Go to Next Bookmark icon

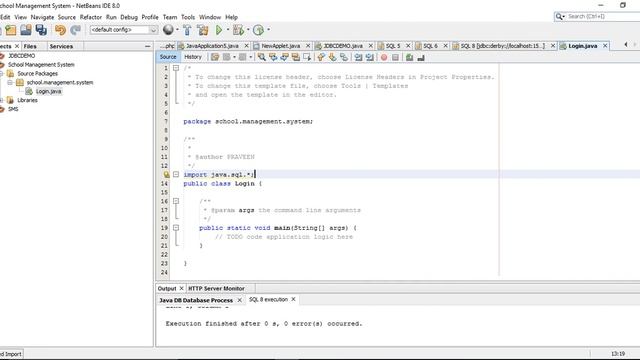coord(333,57)
